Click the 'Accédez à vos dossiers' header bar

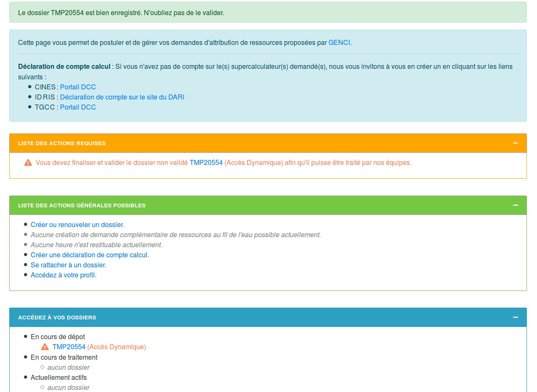point(57,317)
